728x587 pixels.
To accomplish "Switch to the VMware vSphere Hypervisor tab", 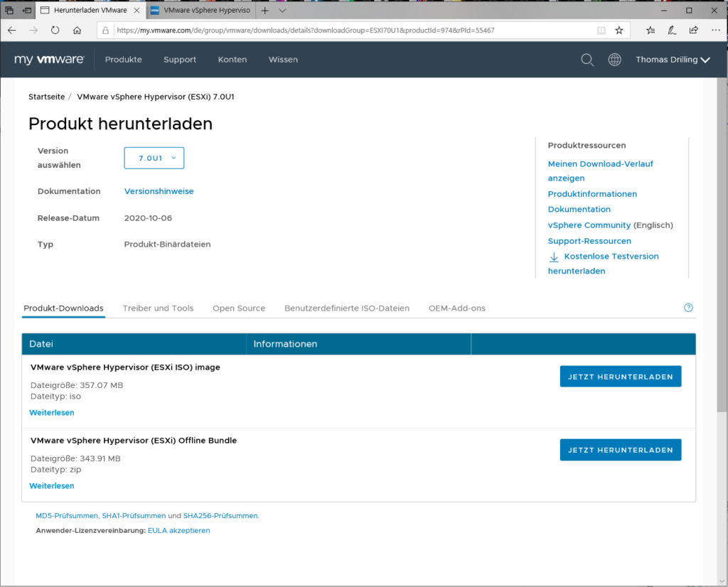I will click(x=200, y=10).
